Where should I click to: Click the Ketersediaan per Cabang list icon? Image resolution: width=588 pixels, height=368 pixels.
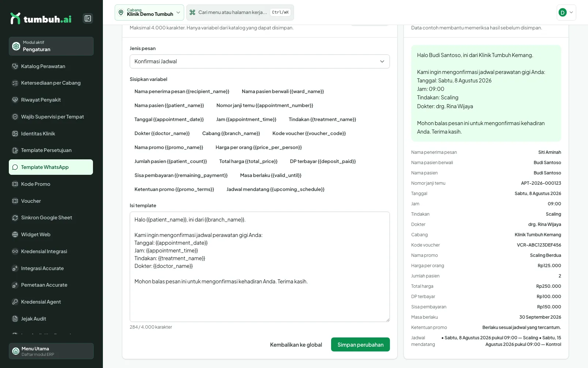point(15,83)
